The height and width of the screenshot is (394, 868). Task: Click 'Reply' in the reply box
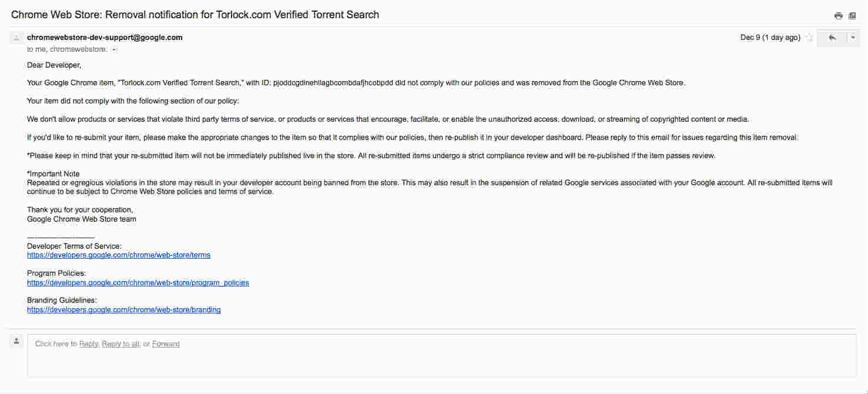tap(89, 344)
